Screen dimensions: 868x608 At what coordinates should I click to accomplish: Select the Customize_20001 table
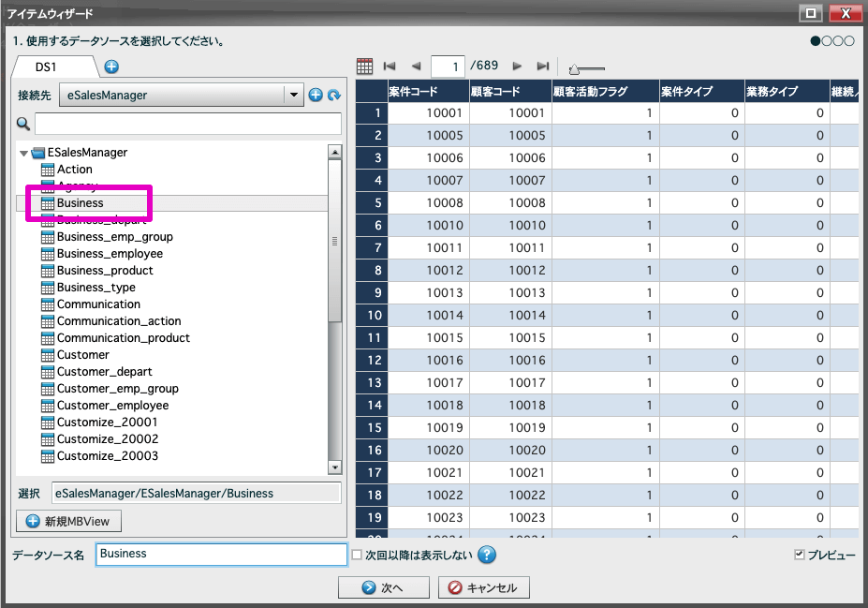[107, 423]
